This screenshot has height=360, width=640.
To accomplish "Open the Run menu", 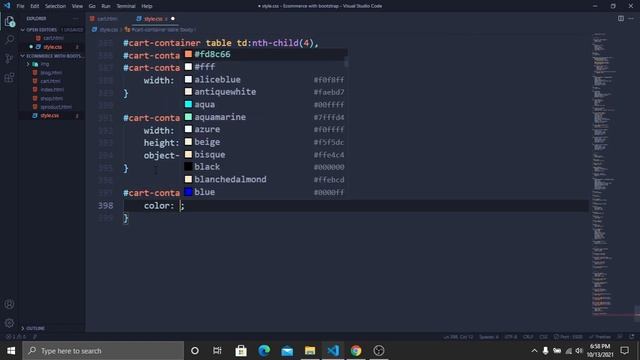I will pyautogui.click(x=106, y=6).
